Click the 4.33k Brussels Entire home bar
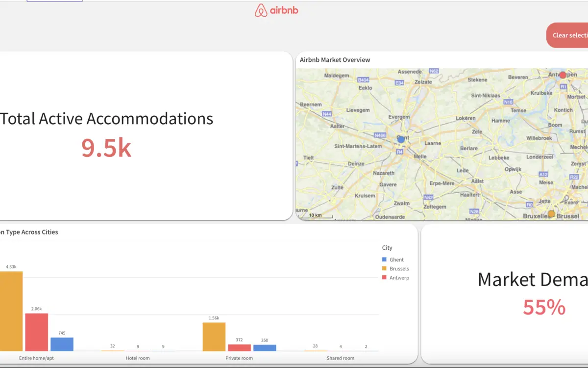 [x=11, y=311]
